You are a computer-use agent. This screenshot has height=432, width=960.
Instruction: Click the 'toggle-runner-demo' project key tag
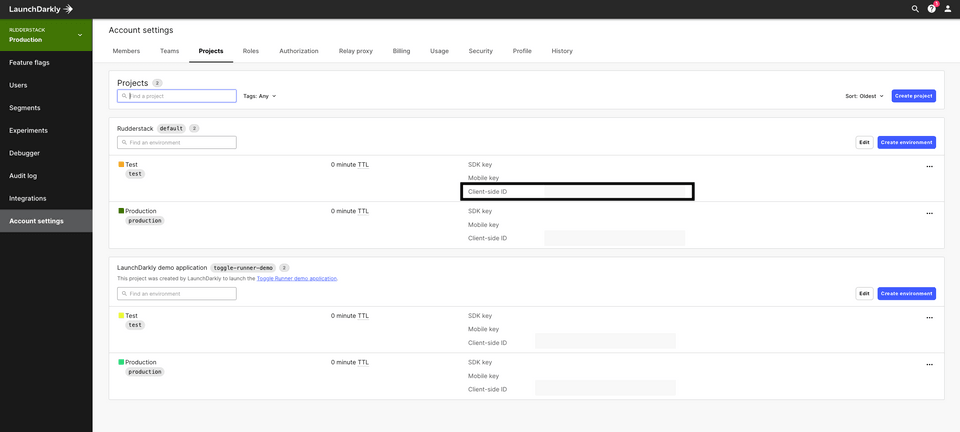243,268
